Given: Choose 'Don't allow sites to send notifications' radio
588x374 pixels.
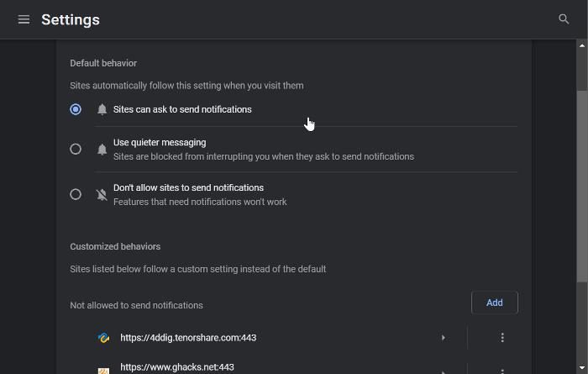Looking at the screenshot, I should [76, 194].
